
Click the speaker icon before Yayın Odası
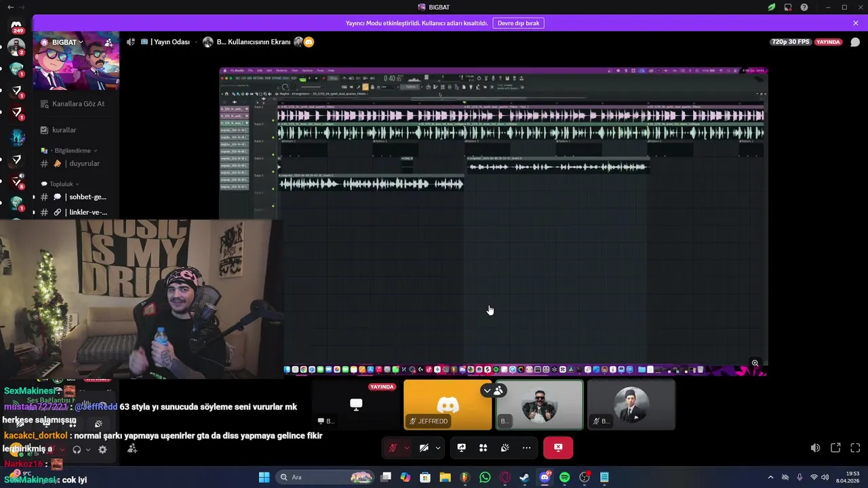(130, 42)
